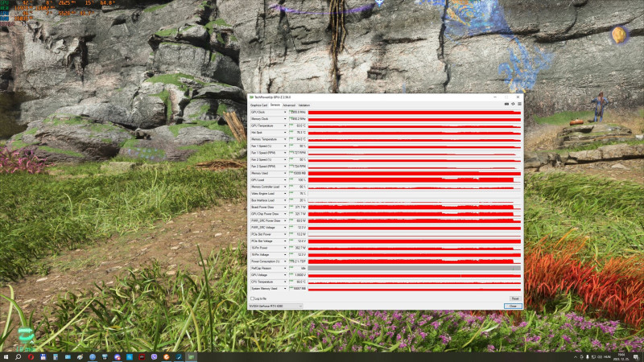The image size is (644, 362).
Task: Show hidden system tray icons
Action: coord(576,357)
